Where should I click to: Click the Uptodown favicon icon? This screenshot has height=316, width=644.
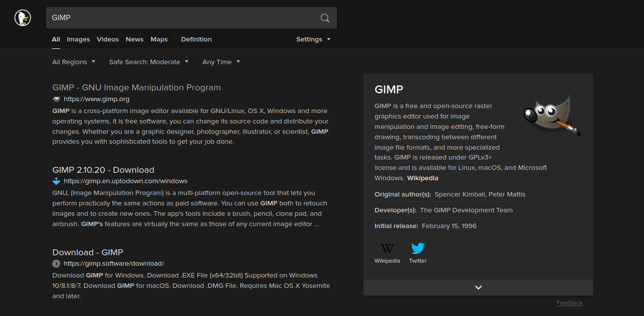click(x=56, y=181)
